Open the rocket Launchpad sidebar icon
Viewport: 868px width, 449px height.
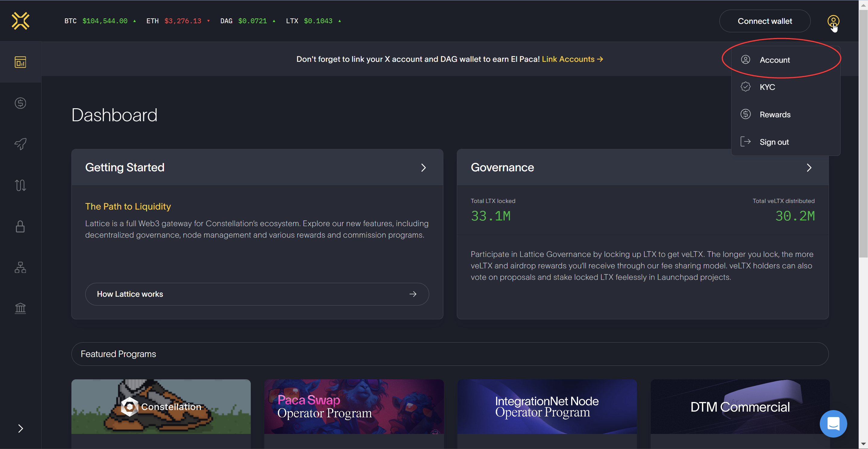click(20, 144)
